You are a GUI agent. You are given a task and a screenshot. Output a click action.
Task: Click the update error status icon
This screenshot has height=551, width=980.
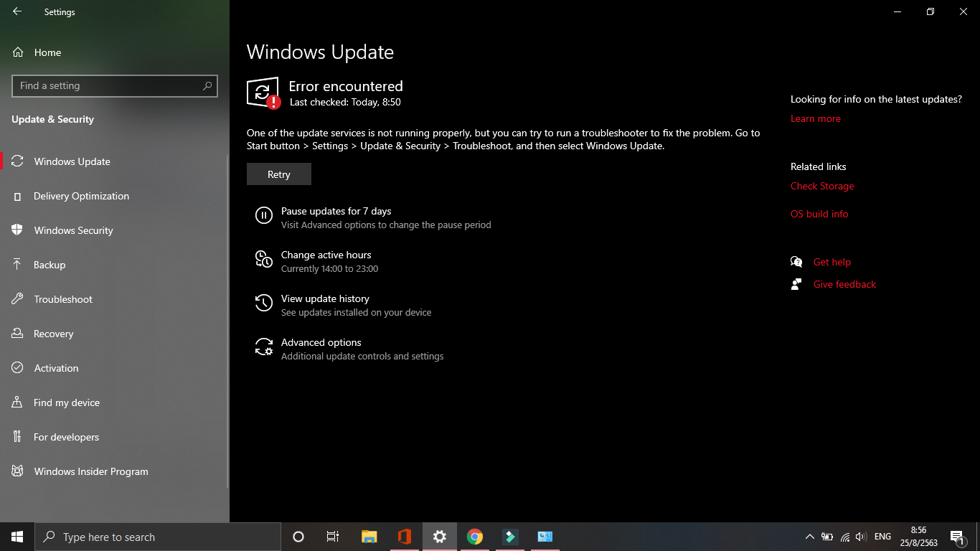263,93
